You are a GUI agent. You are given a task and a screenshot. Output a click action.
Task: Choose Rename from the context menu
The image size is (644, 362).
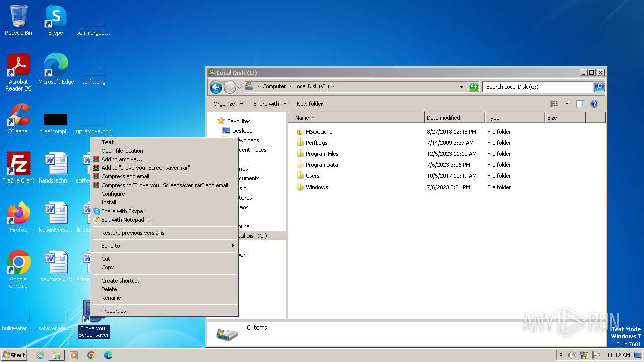tap(164, 298)
